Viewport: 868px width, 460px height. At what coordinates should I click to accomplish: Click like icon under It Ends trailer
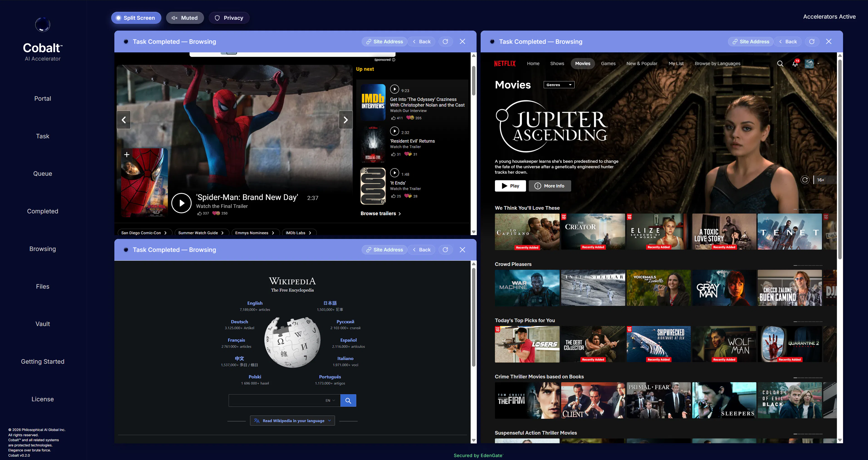pos(393,196)
